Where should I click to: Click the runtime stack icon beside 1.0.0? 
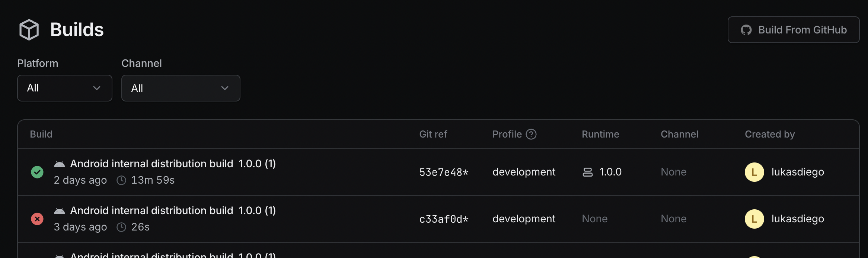[x=587, y=172]
